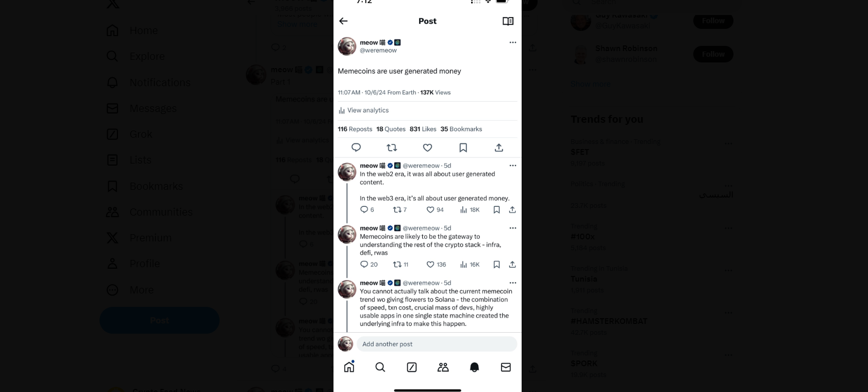Viewport: 868px width, 392px height.
Task: Open Grok icon in bottom bar
Action: (x=412, y=367)
